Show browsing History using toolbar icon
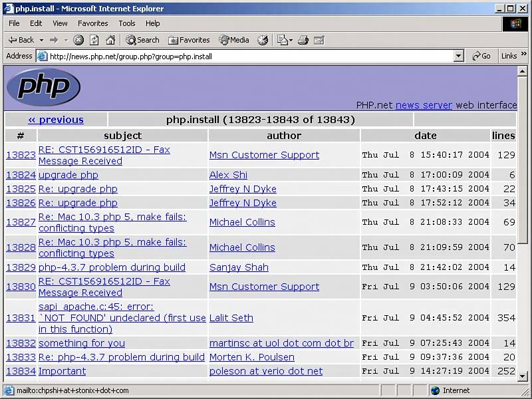Screen dimensions: 532x399 coord(263,40)
